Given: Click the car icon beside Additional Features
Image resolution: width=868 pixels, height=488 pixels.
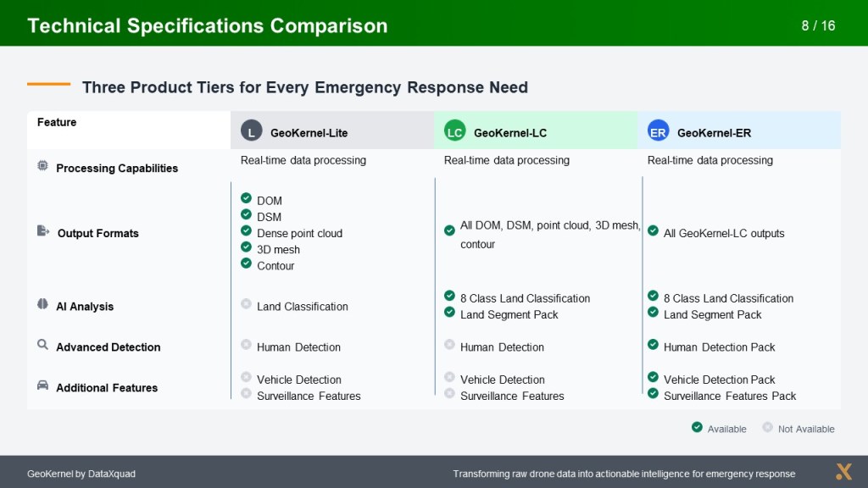Looking at the screenshot, I should pos(42,385).
